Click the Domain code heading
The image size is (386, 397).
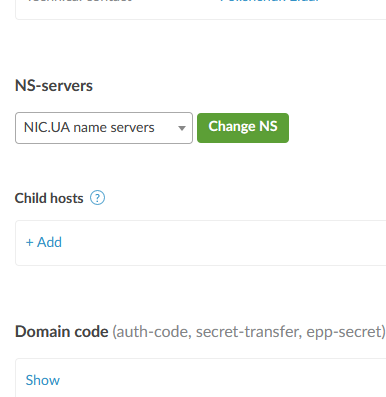coord(62,332)
